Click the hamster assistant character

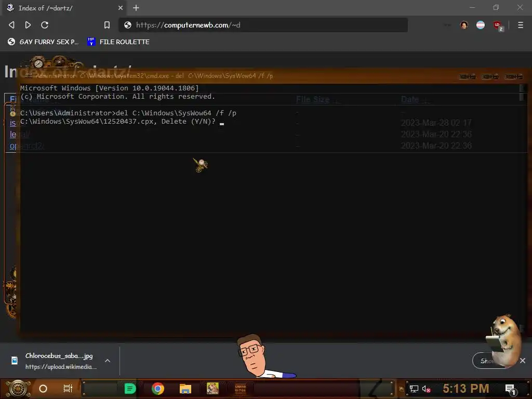click(504, 341)
